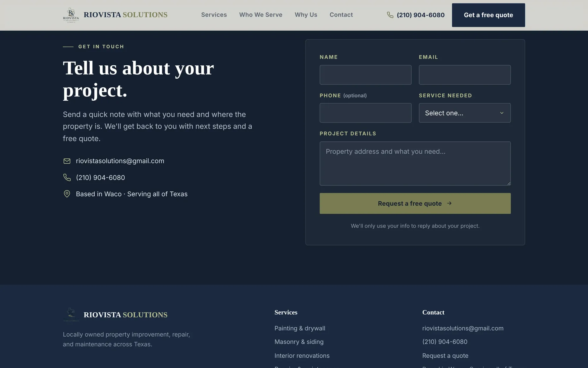Click the (210) 904-6080 link under the heading
This screenshot has height=368, width=588.
(x=100, y=178)
